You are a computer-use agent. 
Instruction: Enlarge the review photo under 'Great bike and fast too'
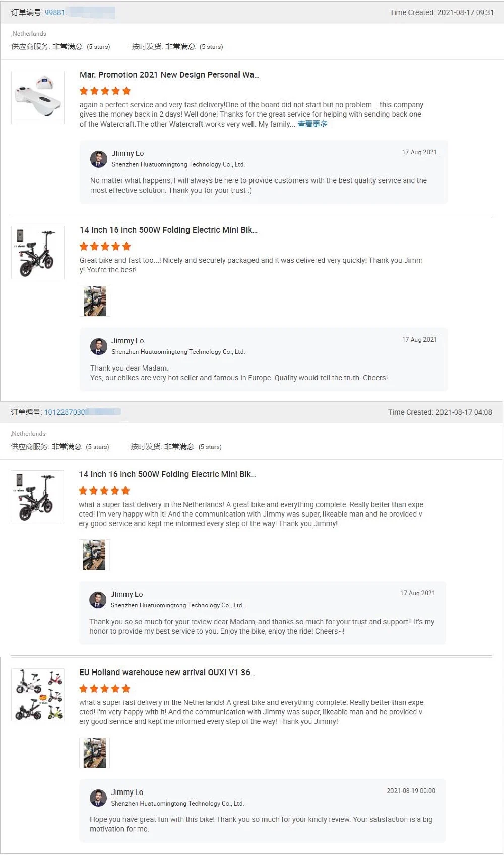point(95,301)
